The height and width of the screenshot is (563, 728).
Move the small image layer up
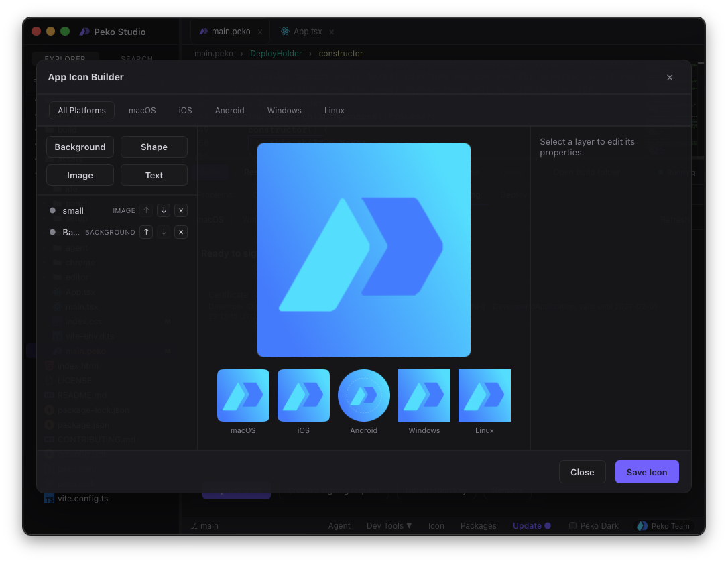click(146, 210)
